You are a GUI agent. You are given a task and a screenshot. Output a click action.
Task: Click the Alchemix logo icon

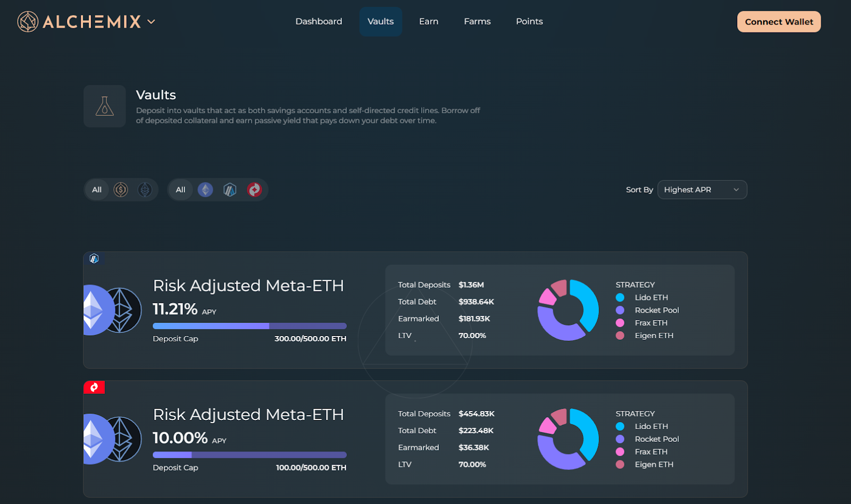(28, 22)
